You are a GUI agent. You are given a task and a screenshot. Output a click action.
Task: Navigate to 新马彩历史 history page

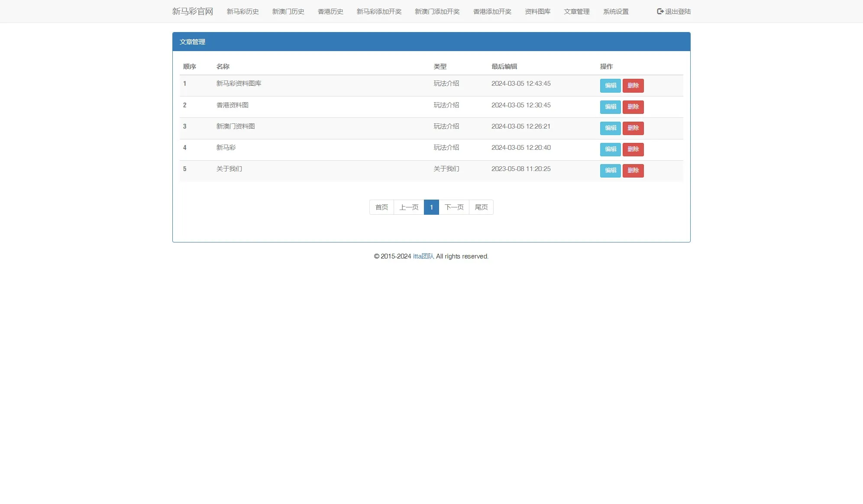coord(243,12)
